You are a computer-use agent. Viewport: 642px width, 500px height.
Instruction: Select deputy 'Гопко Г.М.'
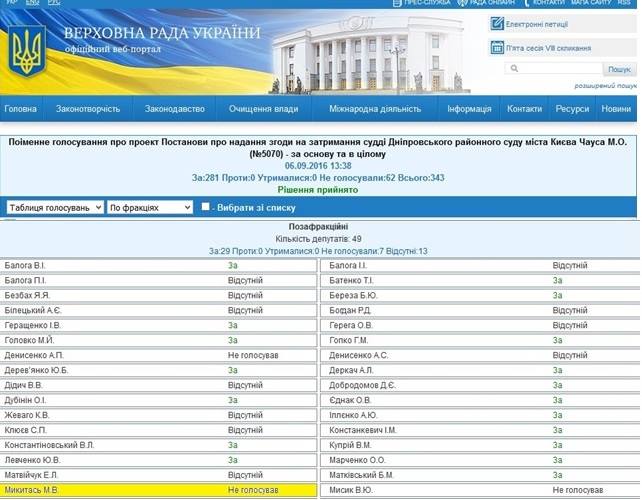pos(348,340)
